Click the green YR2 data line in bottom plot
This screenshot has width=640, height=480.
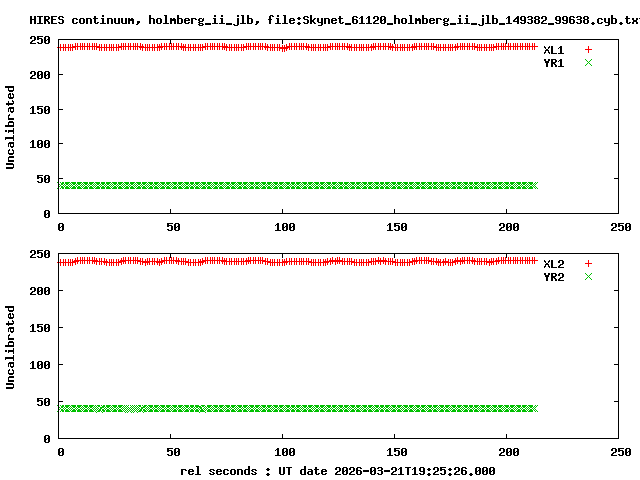tap(300, 408)
